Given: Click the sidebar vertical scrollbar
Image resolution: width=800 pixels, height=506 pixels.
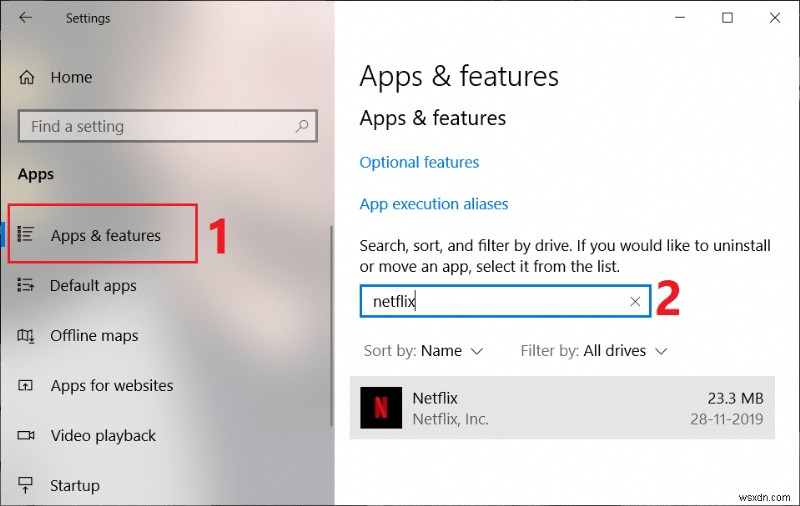Looking at the screenshot, I should (331, 326).
